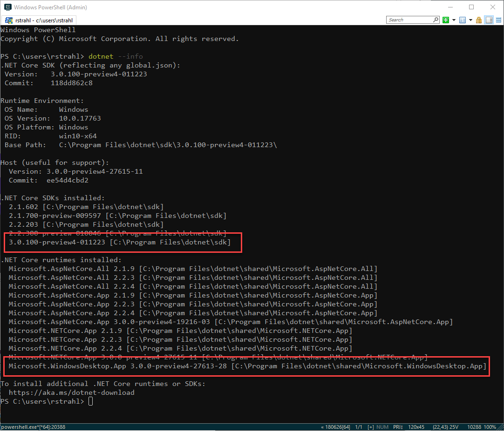504x433 pixels.
Task: Click the green plus new console button
Action: (445, 20)
